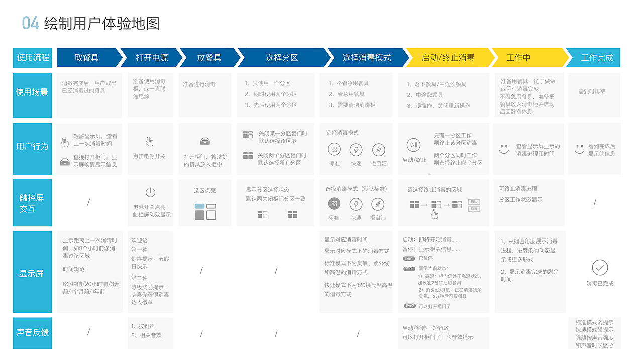643x364 pixels.
Task: Select the filled 标准 default mode circle
Action: (x=334, y=204)
